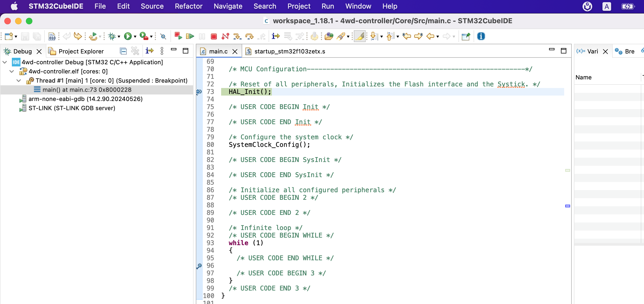This screenshot has height=304, width=644.
Task: Click Open Element folder icon
Action: (329, 36)
